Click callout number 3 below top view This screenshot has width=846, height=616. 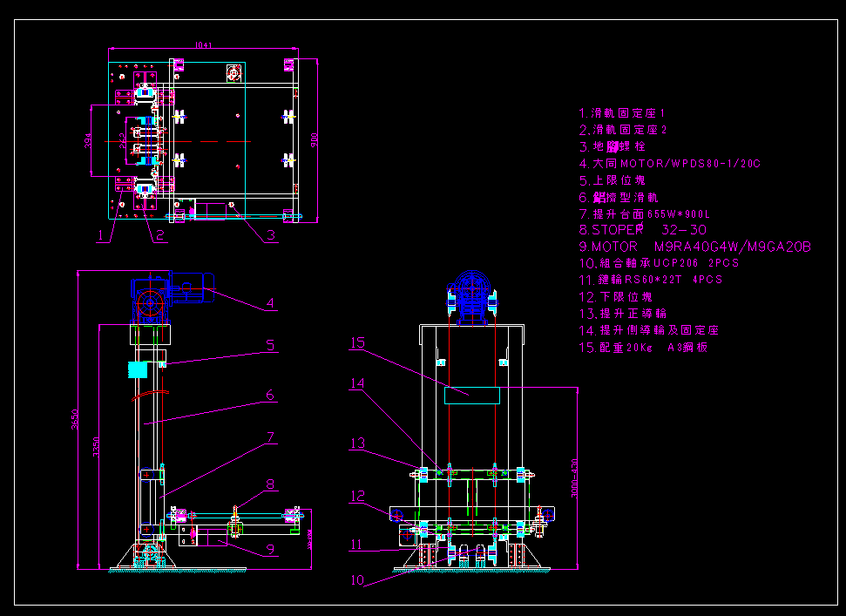(272, 234)
